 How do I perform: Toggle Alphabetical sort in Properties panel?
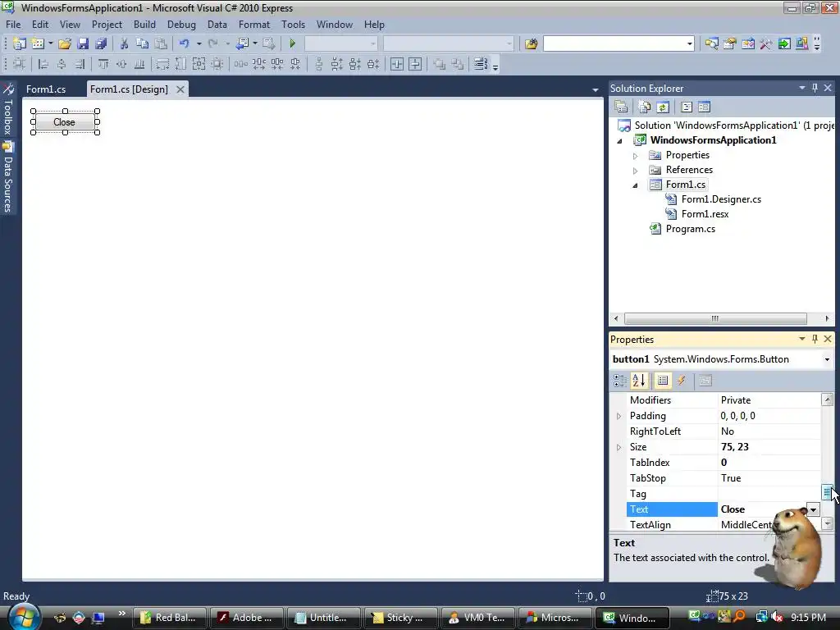(638, 381)
